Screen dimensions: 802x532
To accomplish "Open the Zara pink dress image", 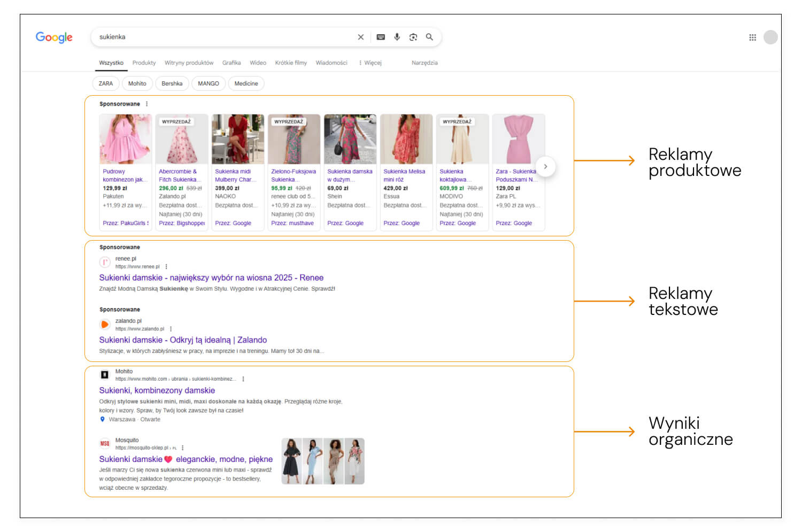I will 519,139.
